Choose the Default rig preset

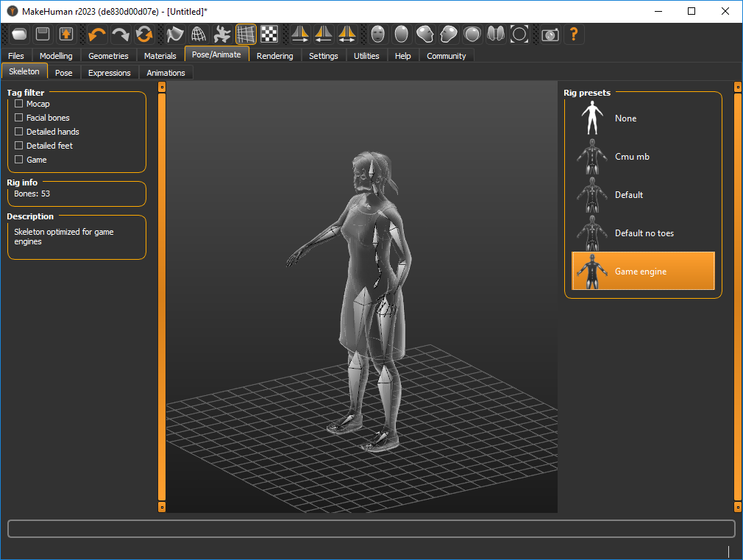pos(643,195)
